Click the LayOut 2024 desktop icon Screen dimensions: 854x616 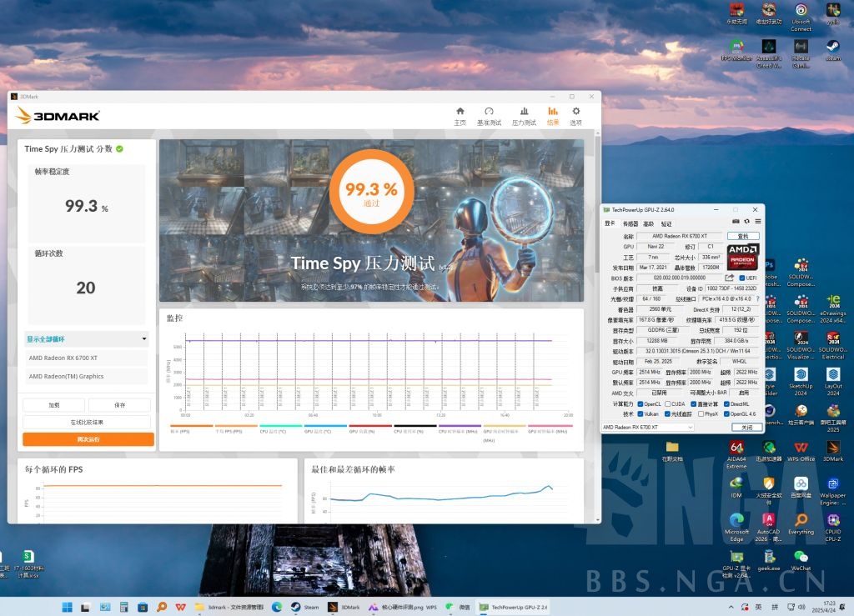pos(833,382)
